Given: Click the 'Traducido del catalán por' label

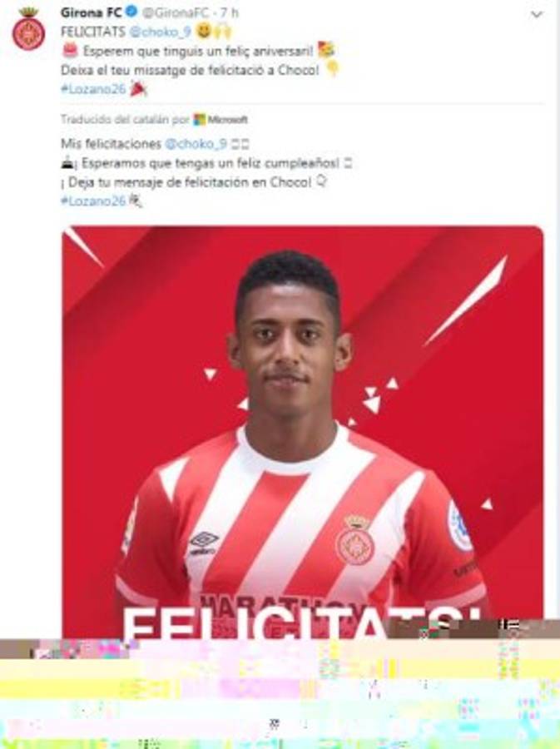Looking at the screenshot, I should point(125,119).
